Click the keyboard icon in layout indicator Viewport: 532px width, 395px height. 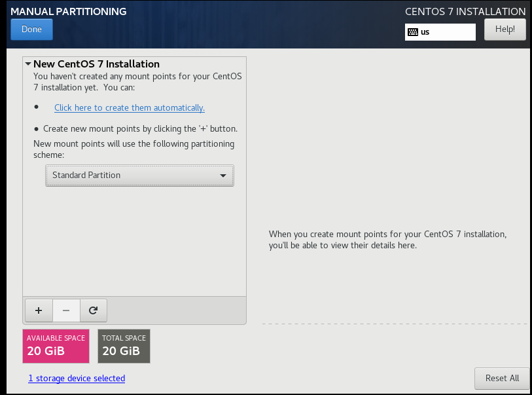pyautogui.click(x=412, y=31)
